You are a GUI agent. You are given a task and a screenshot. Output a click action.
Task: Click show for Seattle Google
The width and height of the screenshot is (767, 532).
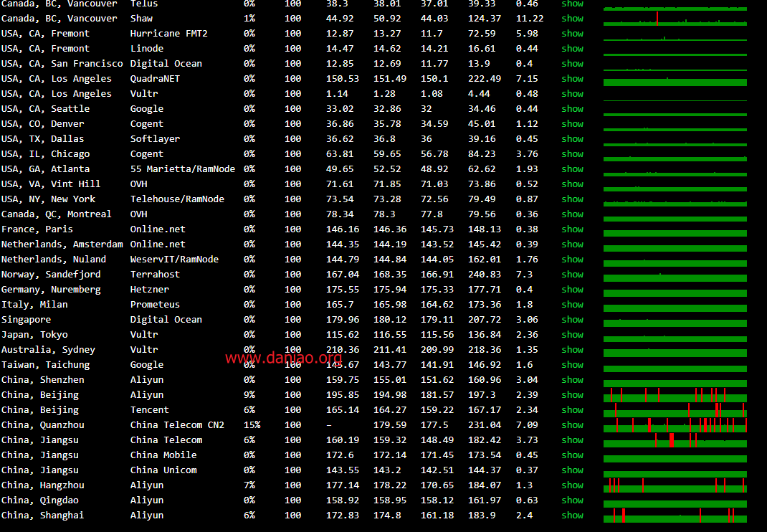tap(572, 109)
